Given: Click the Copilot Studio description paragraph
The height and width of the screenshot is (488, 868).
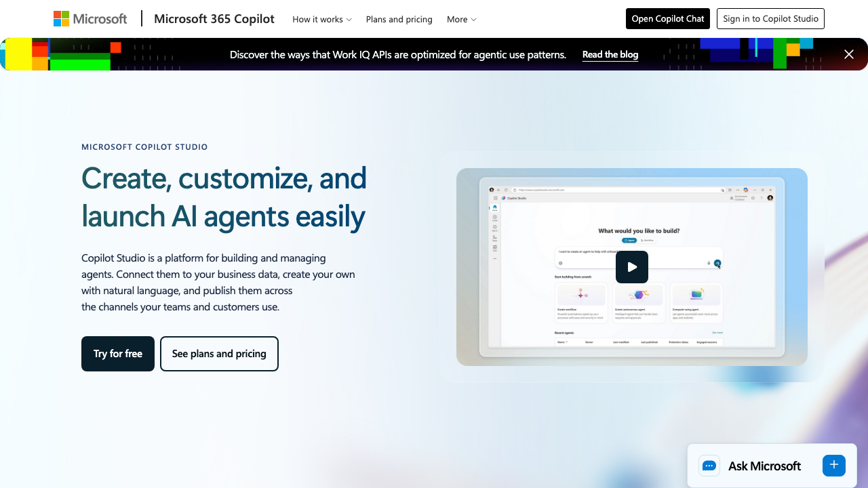Looking at the screenshot, I should tap(218, 282).
